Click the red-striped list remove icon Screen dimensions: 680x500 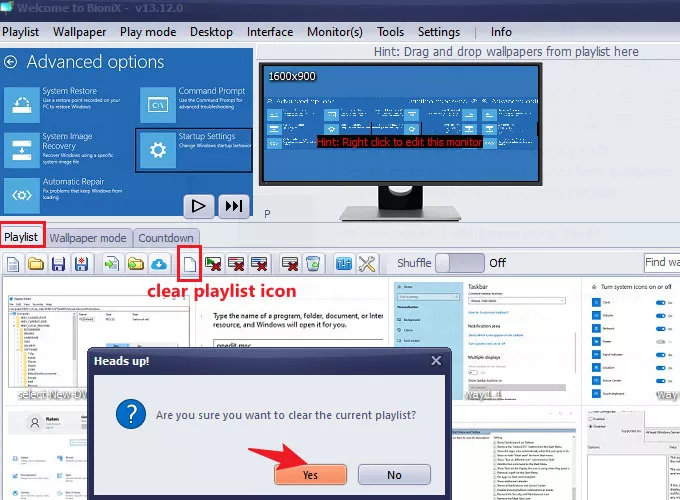[x=236, y=264]
